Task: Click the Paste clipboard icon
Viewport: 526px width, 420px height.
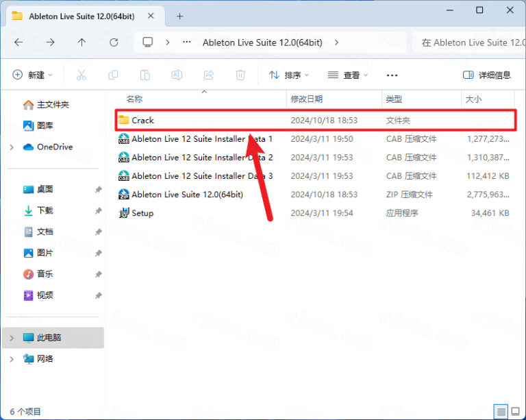Action: (x=145, y=75)
